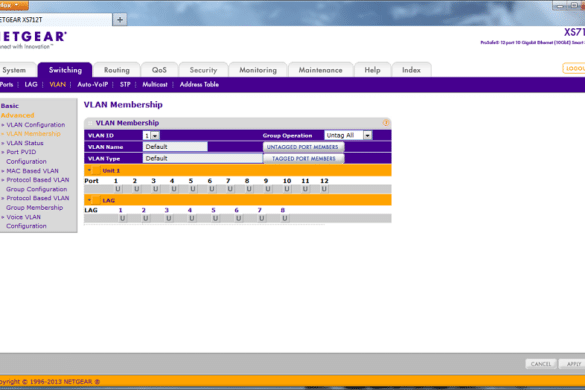Collapse the LAG section arrow
This screenshot has width=585, height=390.
pos(89,200)
